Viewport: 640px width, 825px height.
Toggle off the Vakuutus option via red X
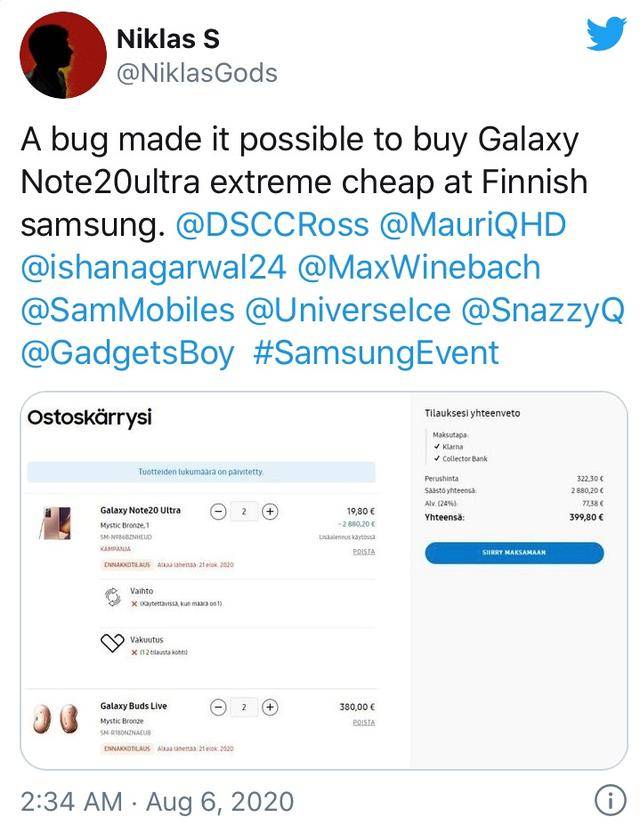coord(135,653)
